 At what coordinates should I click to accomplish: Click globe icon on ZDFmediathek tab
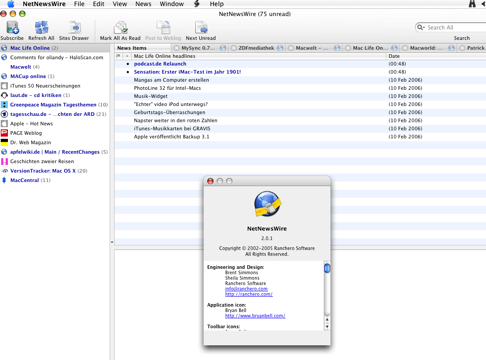[x=280, y=48]
